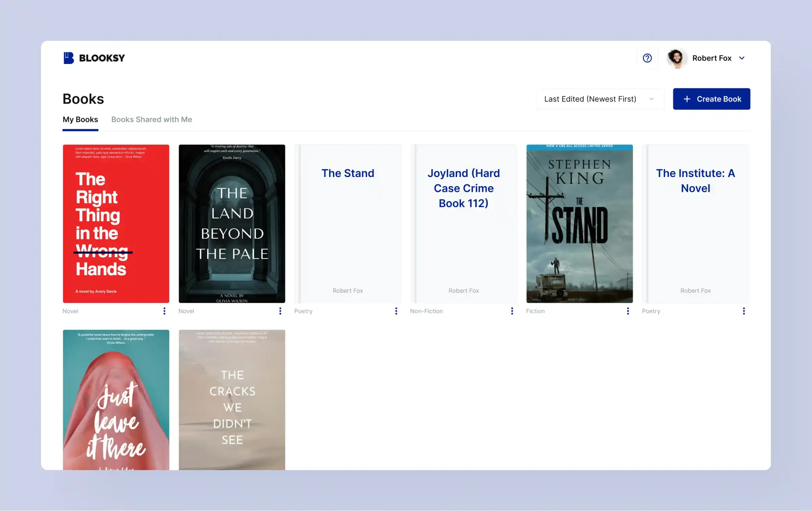Click the Create Book button
Screen dimensions: 812x511
711,99
